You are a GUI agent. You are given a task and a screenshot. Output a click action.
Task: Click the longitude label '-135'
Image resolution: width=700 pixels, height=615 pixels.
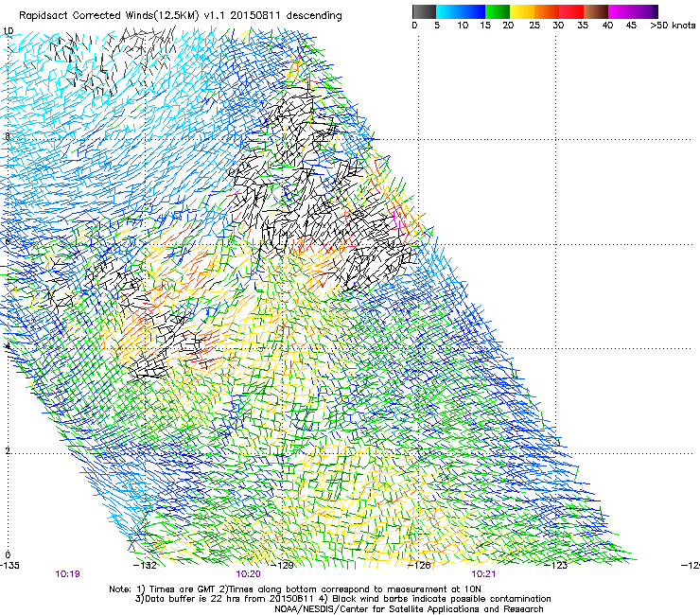[9, 566]
